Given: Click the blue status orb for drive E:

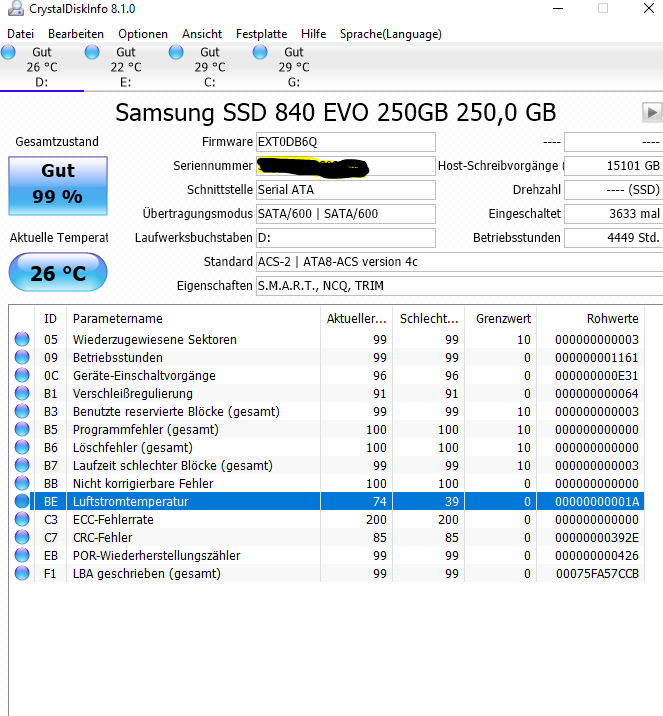Looking at the screenshot, I should 92,52.
